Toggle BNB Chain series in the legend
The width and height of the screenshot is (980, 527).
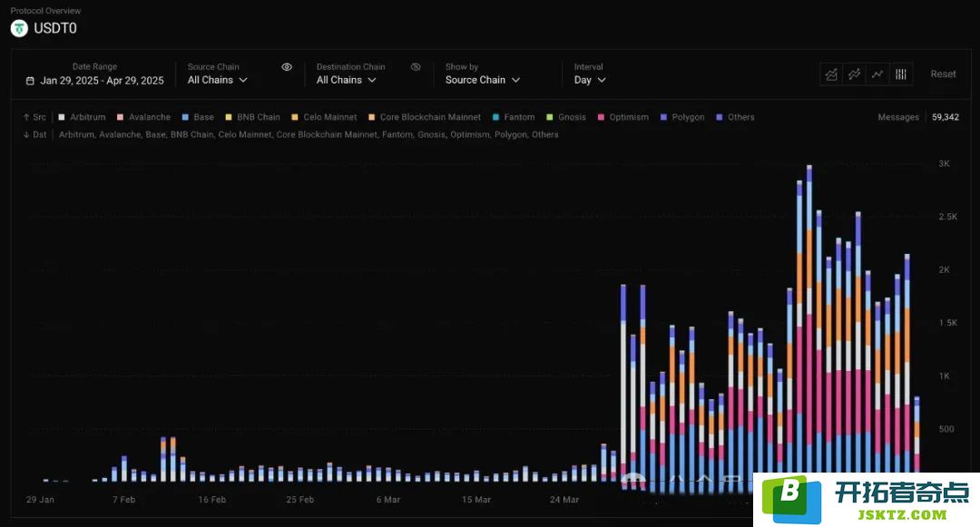253,117
